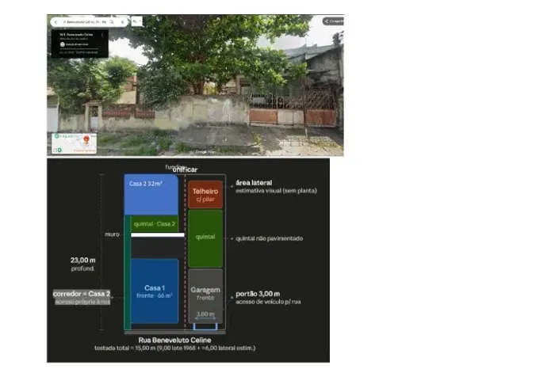The image size is (555, 392).
Task: Click the white wall bar next to 'muro'
Action: (x=158, y=234)
